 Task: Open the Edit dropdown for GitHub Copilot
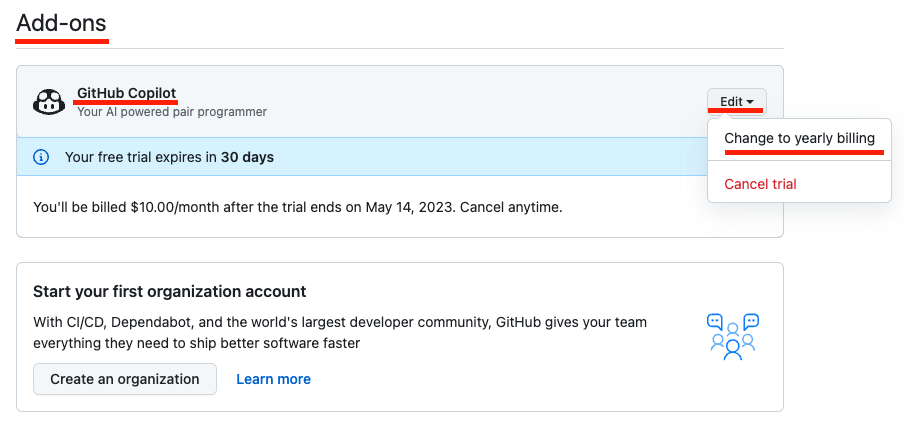tap(737, 101)
